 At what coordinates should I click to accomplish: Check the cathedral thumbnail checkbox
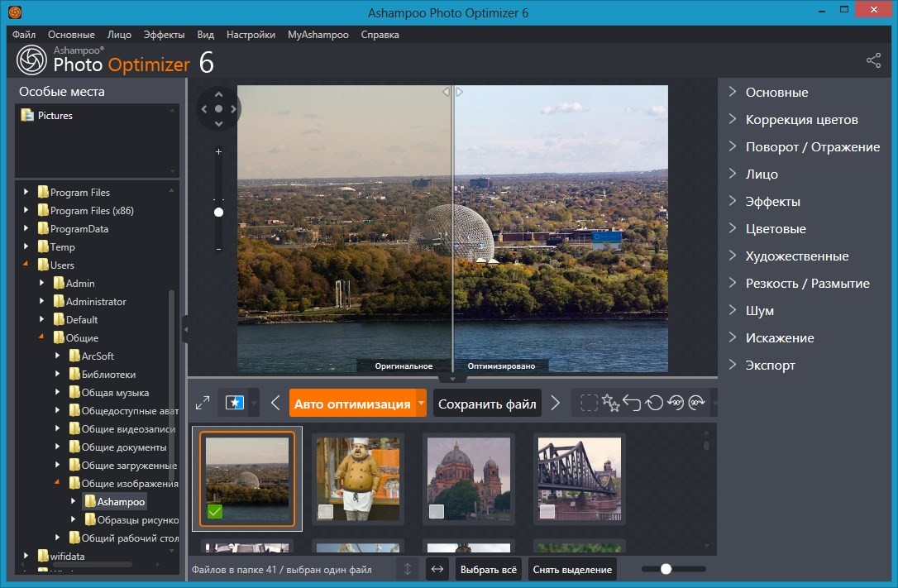point(437,512)
